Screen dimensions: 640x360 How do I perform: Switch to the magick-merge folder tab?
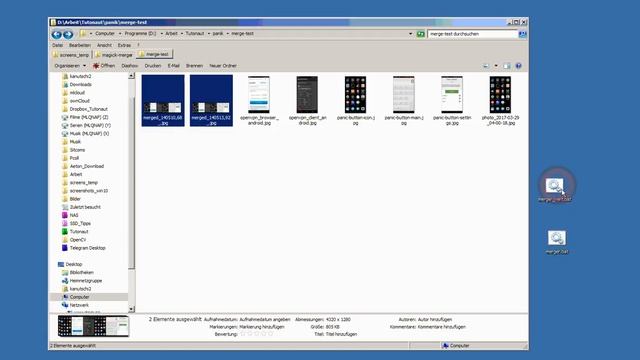[x=114, y=55]
